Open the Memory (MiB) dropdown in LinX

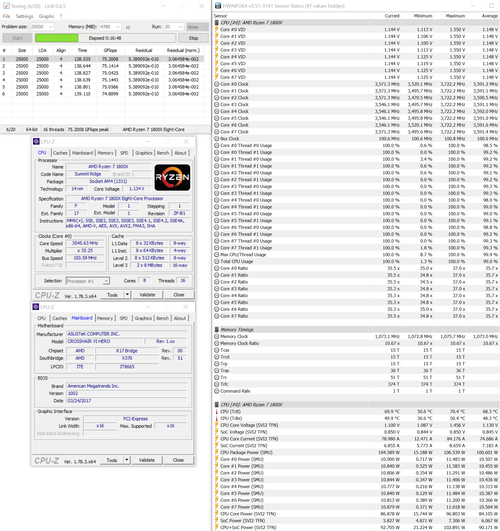pyautogui.click(x=118, y=27)
